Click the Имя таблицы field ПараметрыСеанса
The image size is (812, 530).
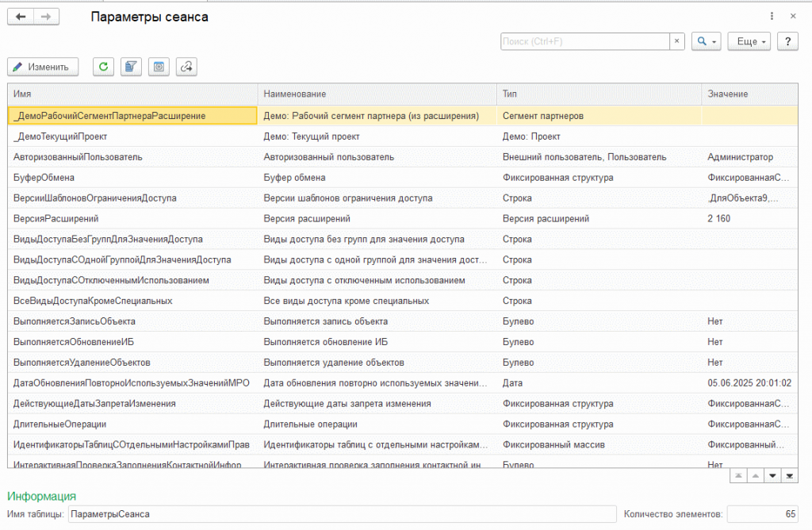pos(343,514)
